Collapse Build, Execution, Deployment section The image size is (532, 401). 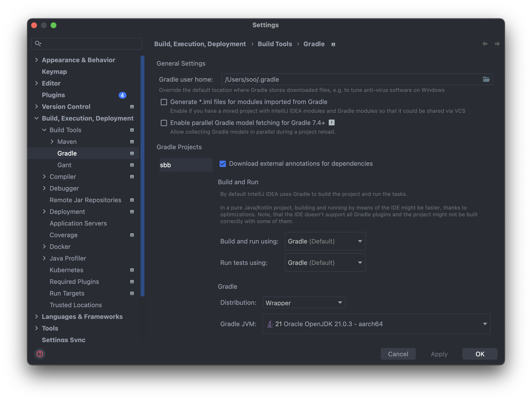[x=36, y=118]
